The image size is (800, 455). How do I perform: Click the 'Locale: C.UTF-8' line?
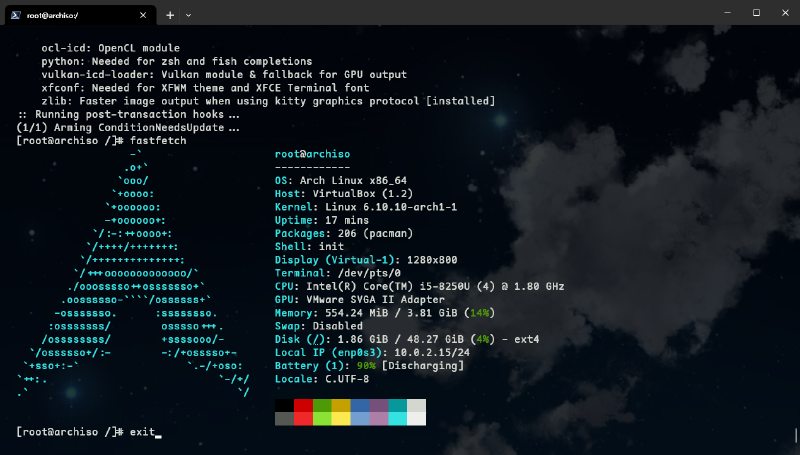[322, 380]
